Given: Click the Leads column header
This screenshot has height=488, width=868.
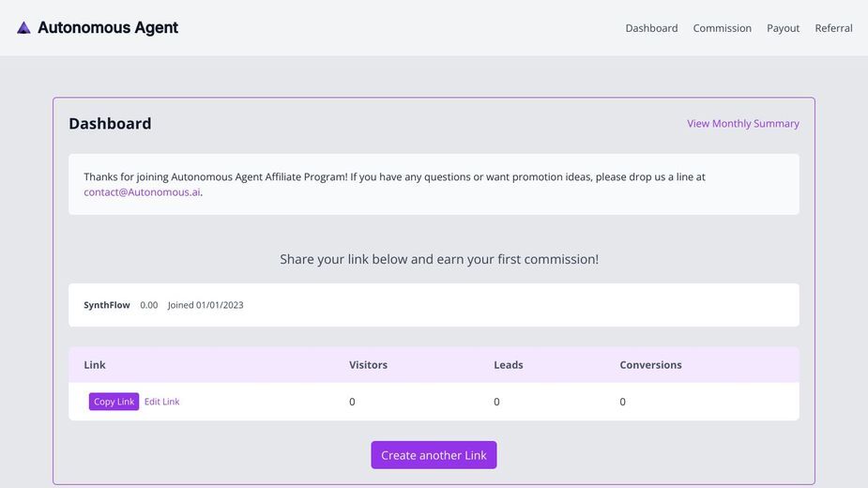Looking at the screenshot, I should point(509,365).
